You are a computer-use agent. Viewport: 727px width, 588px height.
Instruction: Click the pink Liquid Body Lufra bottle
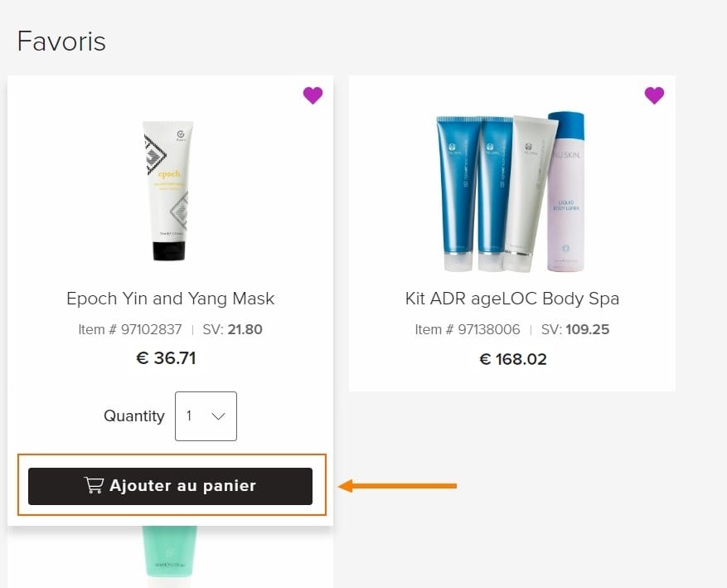(x=566, y=191)
